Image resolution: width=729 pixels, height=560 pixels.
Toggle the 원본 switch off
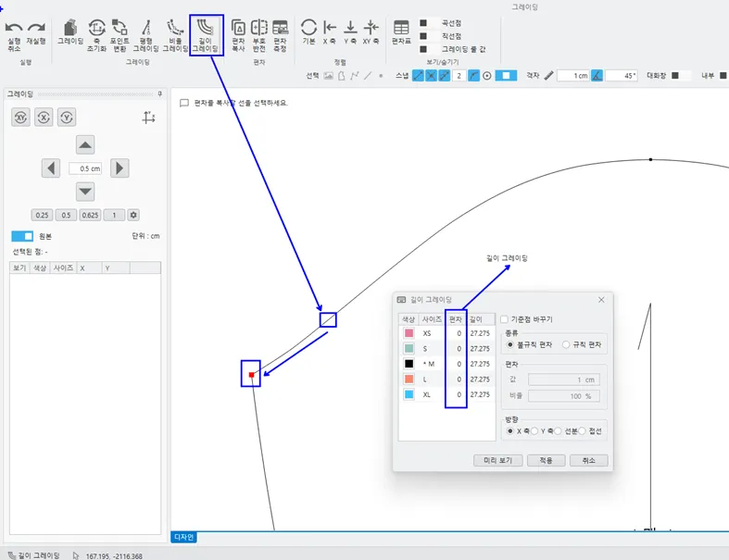coord(22,236)
